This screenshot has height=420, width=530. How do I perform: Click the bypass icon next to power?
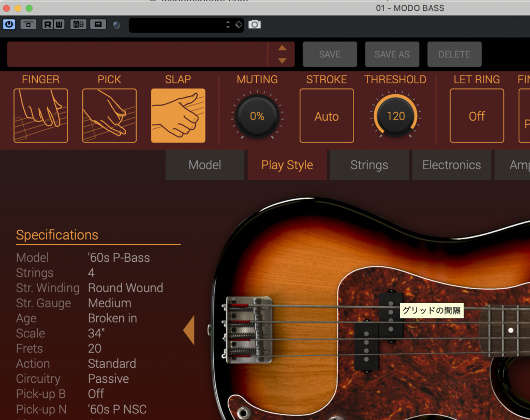[28, 24]
